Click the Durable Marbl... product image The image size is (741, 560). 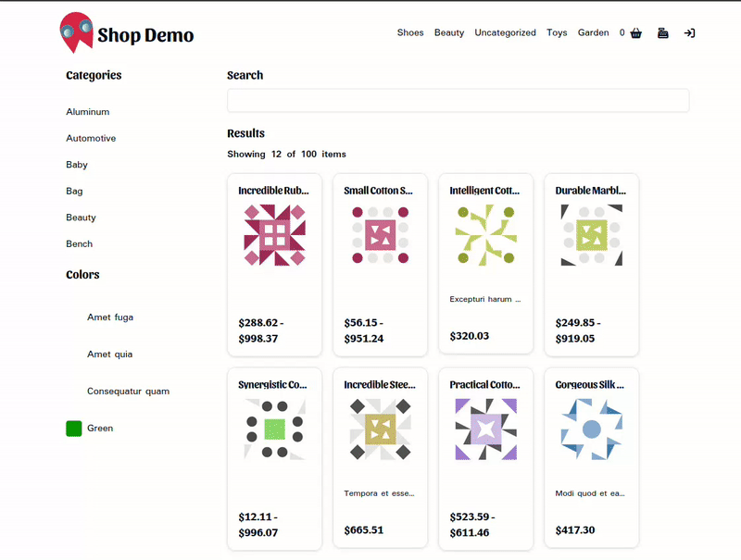pyautogui.click(x=591, y=235)
